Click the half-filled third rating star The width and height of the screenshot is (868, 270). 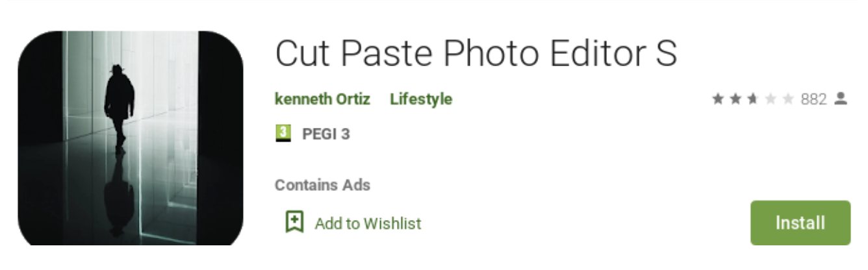[x=752, y=99]
